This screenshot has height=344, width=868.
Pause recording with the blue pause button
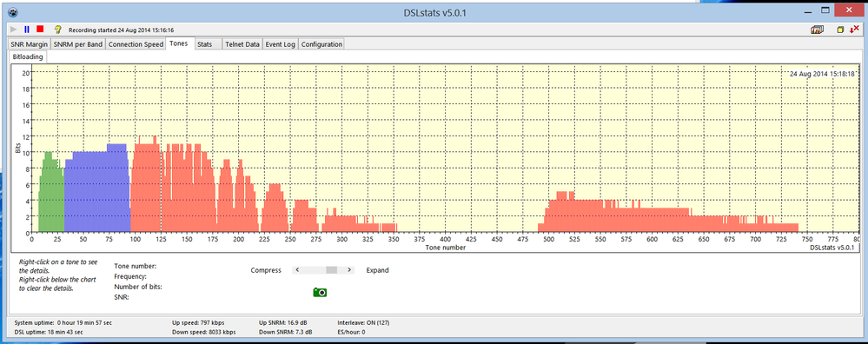[x=27, y=30]
